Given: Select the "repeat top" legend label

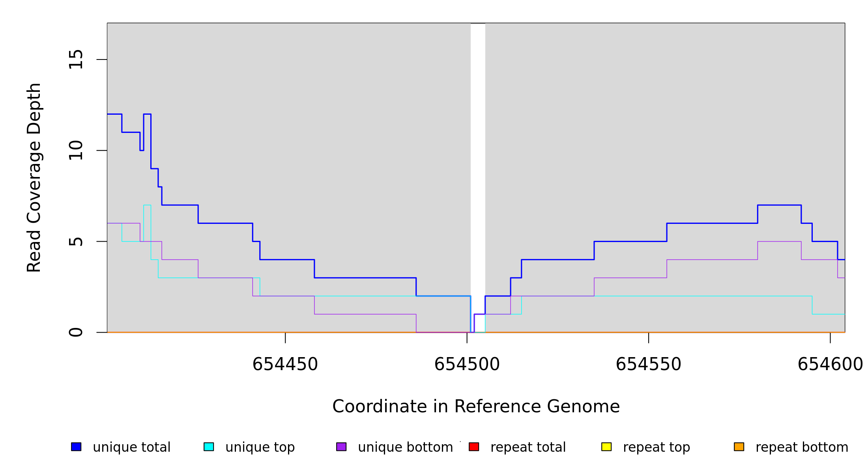Looking at the screenshot, I should [657, 447].
